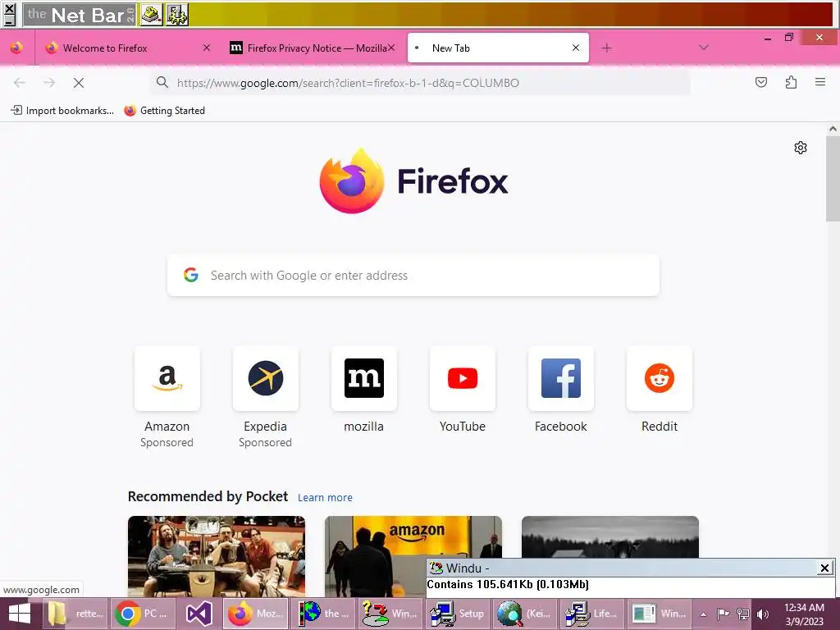Open Visual Studio from the taskbar
This screenshot has width=840, height=630.
[x=199, y=614]
